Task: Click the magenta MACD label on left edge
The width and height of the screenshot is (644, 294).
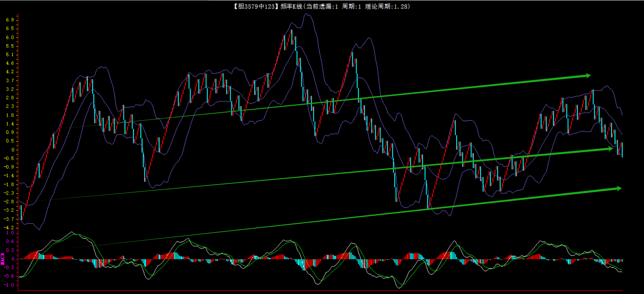Action: pos(2,259)
